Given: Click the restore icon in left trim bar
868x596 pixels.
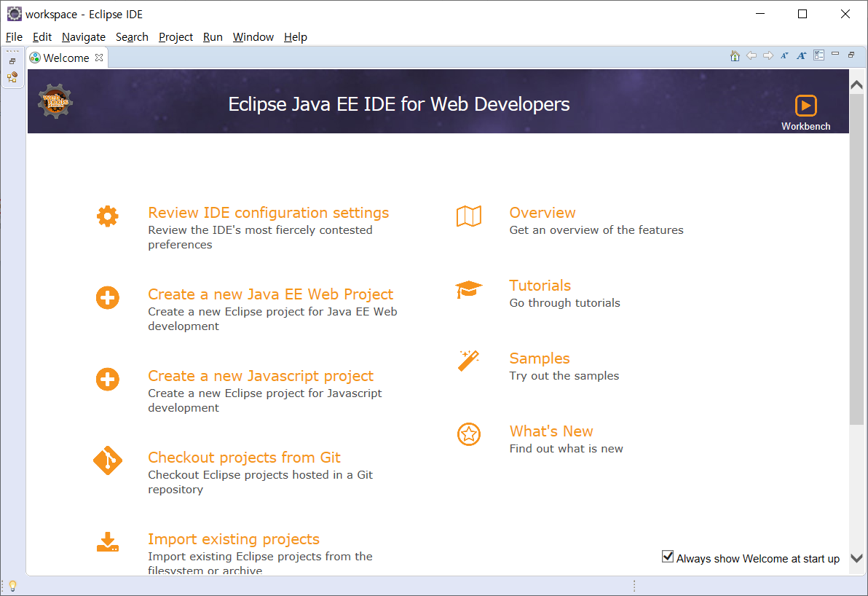Looking at the screenshot, I should [x=12, y=61].
